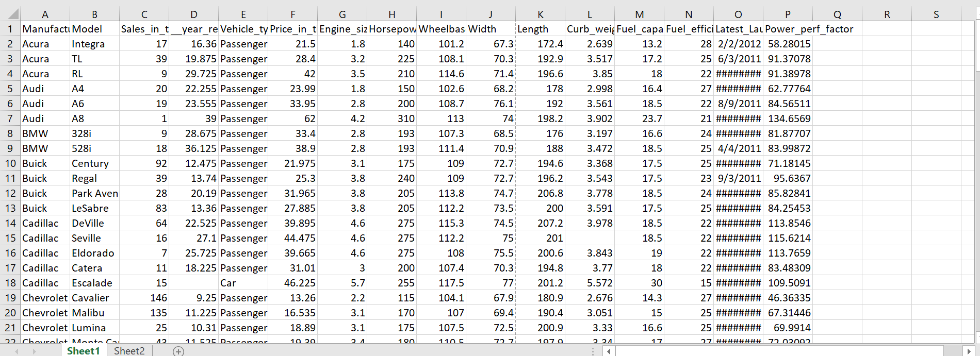Viewport: 980px width, 356px height.
Task: Select column P header
Action: pyautogui.click(x=788, y=14)
